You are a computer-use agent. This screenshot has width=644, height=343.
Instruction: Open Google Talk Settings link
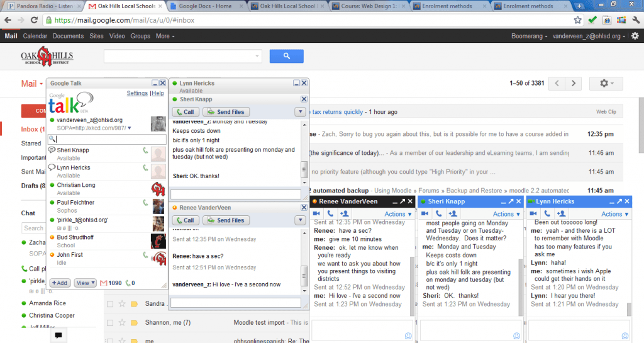click(137, 93)
